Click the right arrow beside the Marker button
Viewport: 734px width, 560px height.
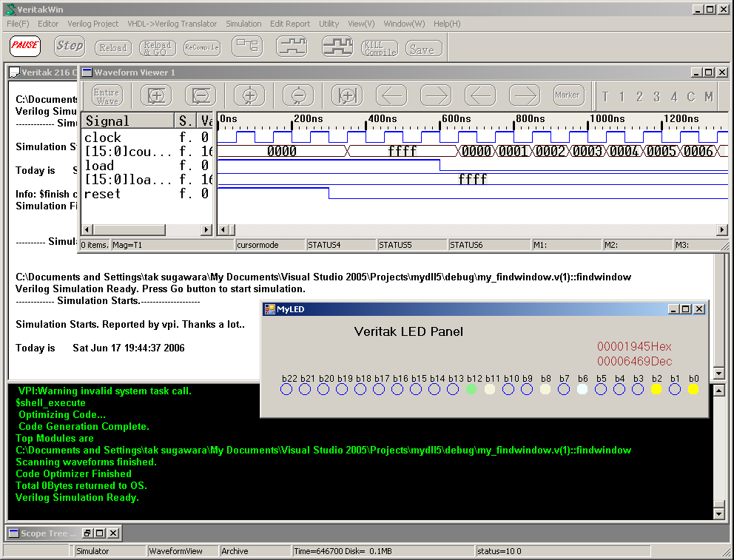pyautogui.click(x=525, y=95)
